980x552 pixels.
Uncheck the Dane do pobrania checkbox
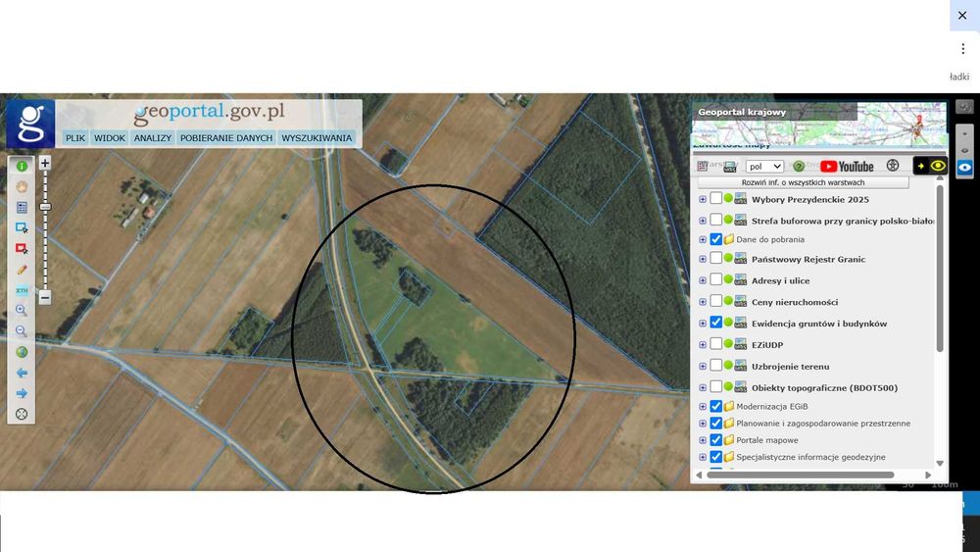pos(716,239)
